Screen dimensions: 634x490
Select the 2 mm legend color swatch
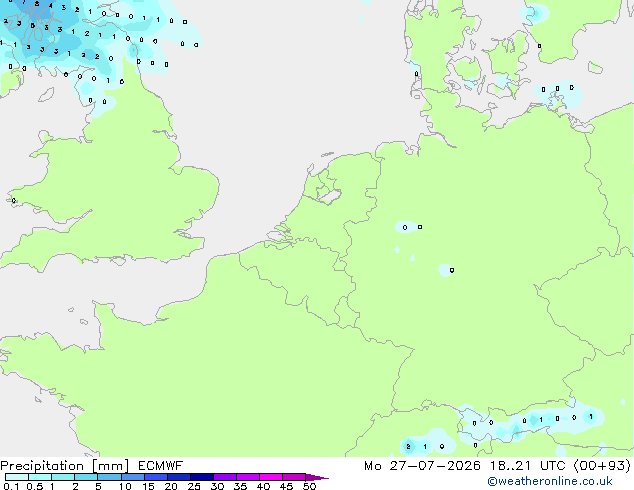tap(86, 477)
